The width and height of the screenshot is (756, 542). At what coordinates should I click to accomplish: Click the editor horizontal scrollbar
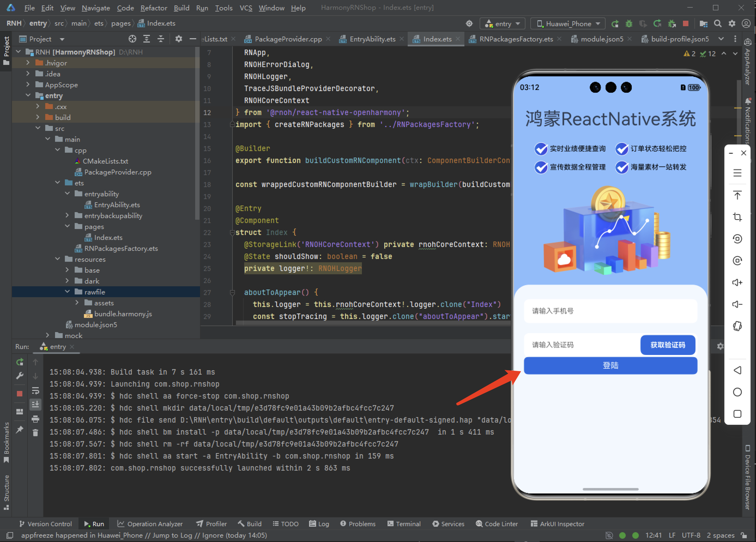[367, 323]
